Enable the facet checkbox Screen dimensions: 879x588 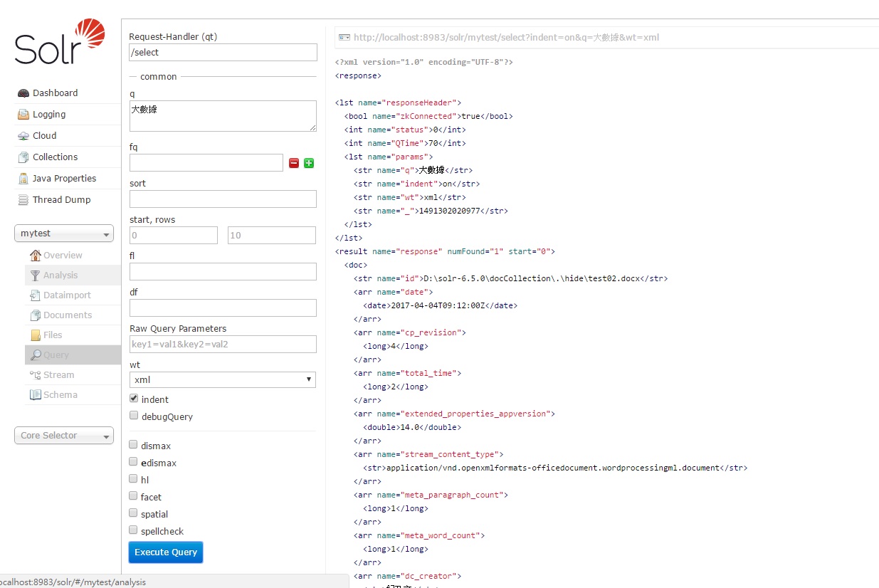(x=134, y=496)
